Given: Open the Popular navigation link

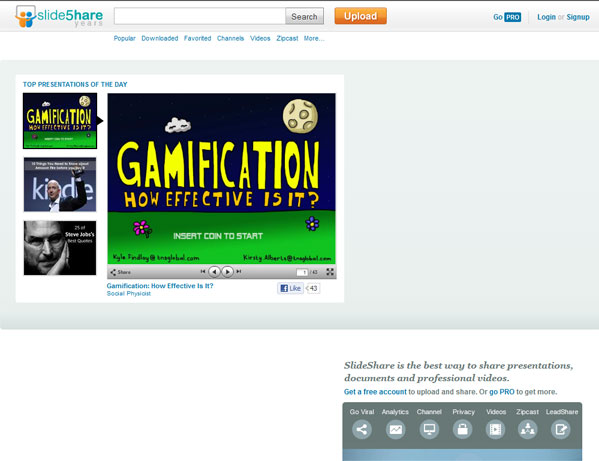Looking at the screenshot, I should coord(125,38).
